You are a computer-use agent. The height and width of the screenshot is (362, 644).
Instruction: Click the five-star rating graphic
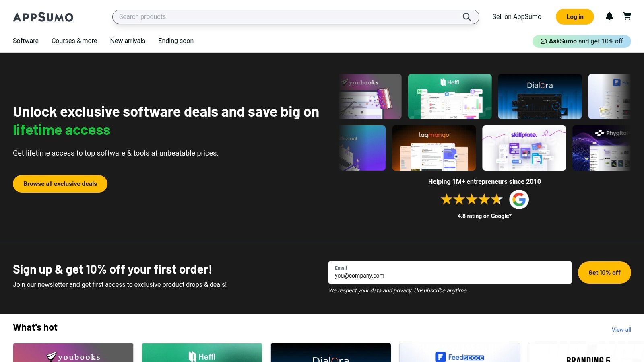click(472, 199)
